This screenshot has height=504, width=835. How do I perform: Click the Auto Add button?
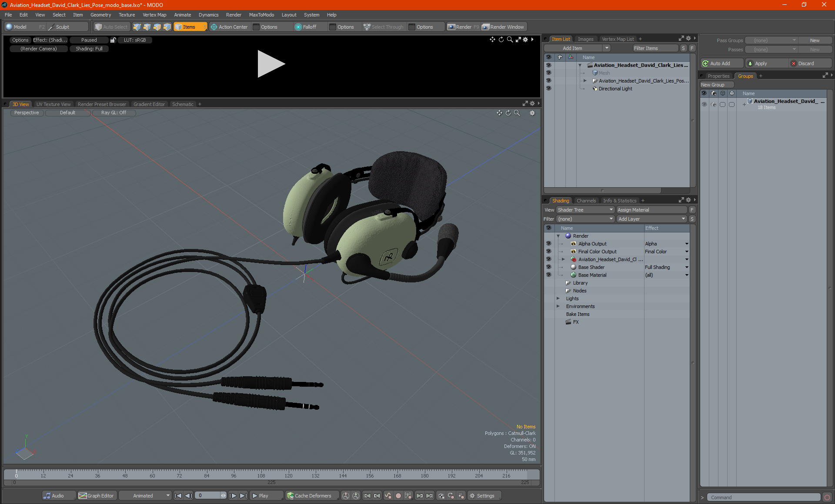[x=721, y=63]
